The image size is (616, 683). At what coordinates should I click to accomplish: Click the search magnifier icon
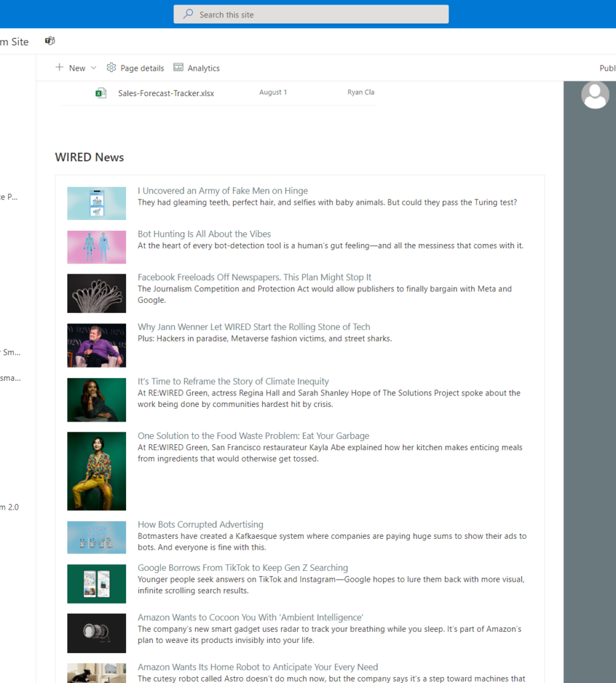(x=188, y=14)
